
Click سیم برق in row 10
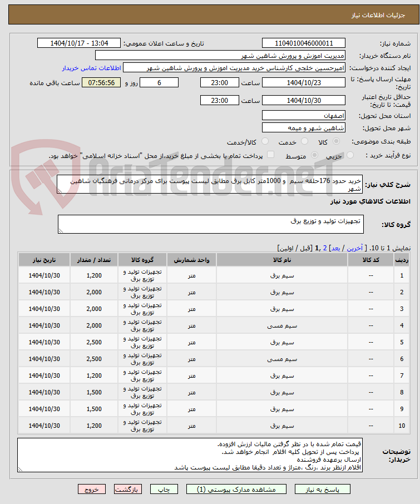[282, 426]
